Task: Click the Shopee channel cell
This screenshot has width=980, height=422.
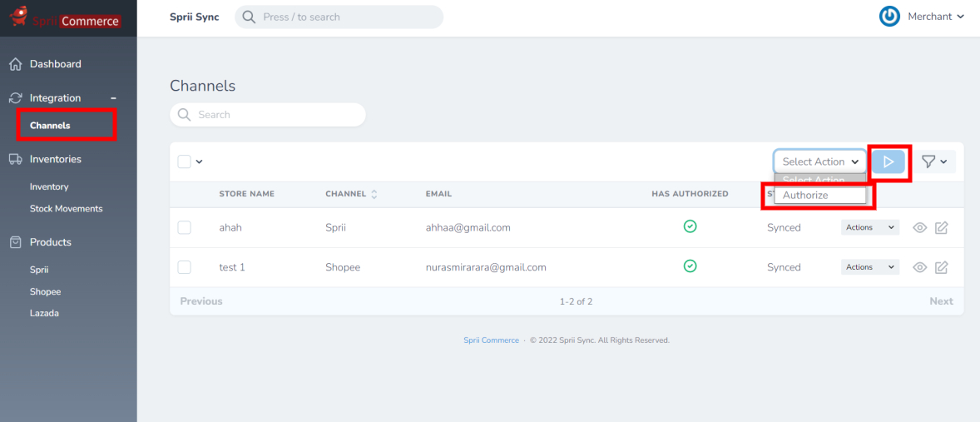Action: click(343, 267)
